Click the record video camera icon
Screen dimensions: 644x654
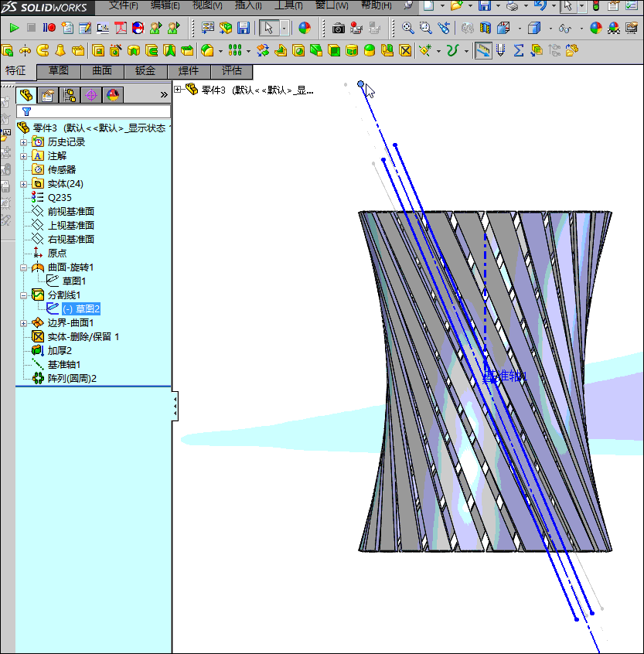[356, 29]
